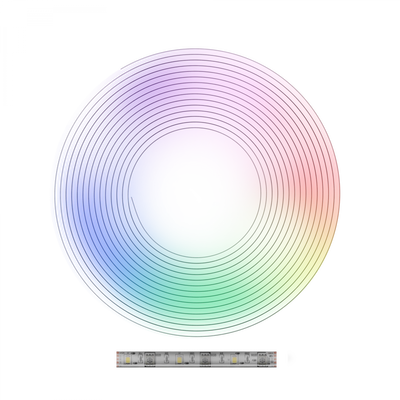The image size is (400, 400).
Task: Click the center RGB LED module on strip
Action: (x=205, y=359)
